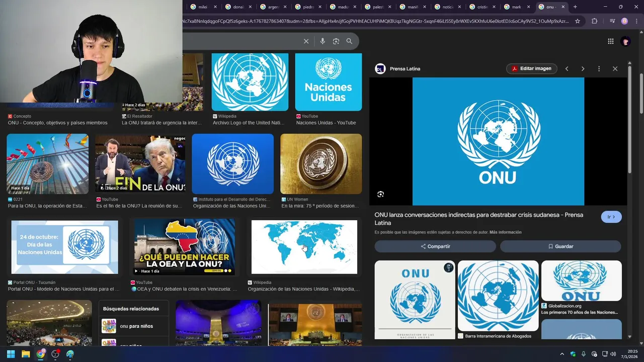Image resolution: width=644 pixels, height=362 pixels.
Task: Switch to the 'donal' tab
Action: coord(238,7)
